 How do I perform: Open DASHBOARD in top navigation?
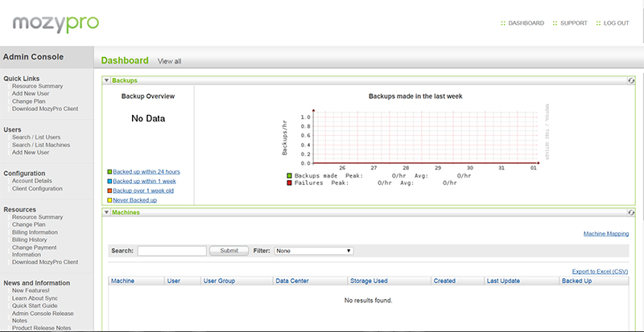click(x=526, y=23)
